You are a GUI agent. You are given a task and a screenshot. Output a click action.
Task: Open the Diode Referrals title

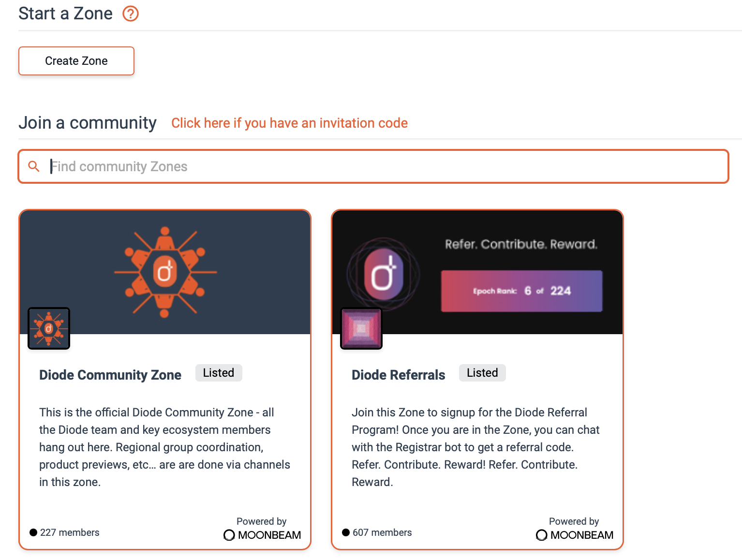click(398, 375)
